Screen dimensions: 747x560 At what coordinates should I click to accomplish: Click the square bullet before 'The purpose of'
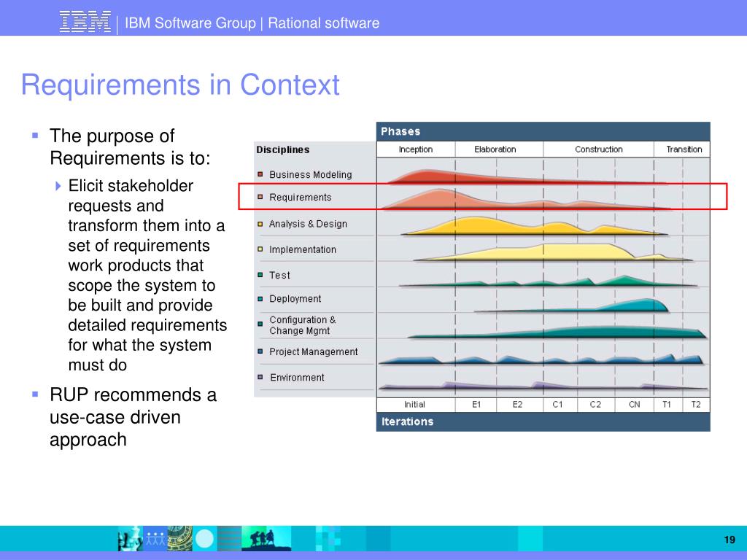(35, 136)
